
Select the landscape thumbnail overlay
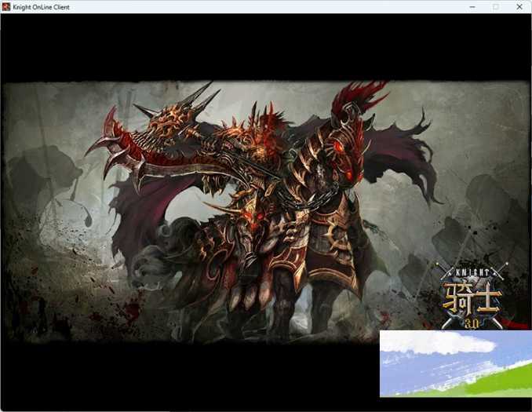[455, 363]
